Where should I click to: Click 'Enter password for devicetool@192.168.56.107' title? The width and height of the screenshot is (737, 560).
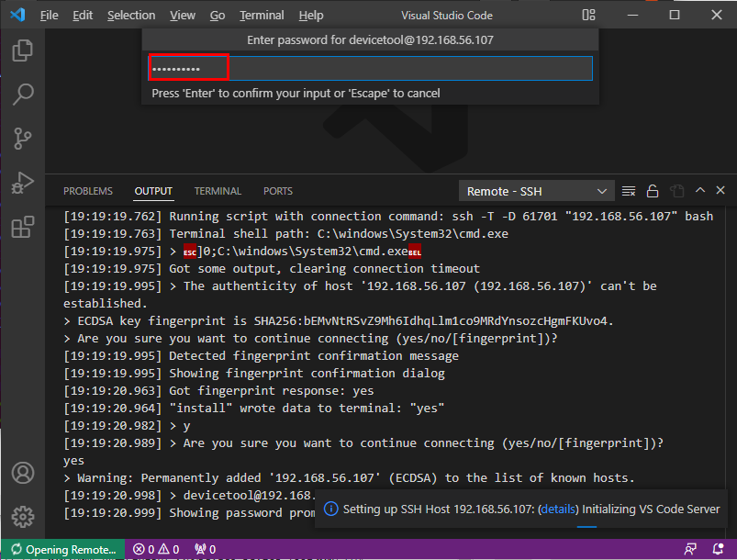371,40
